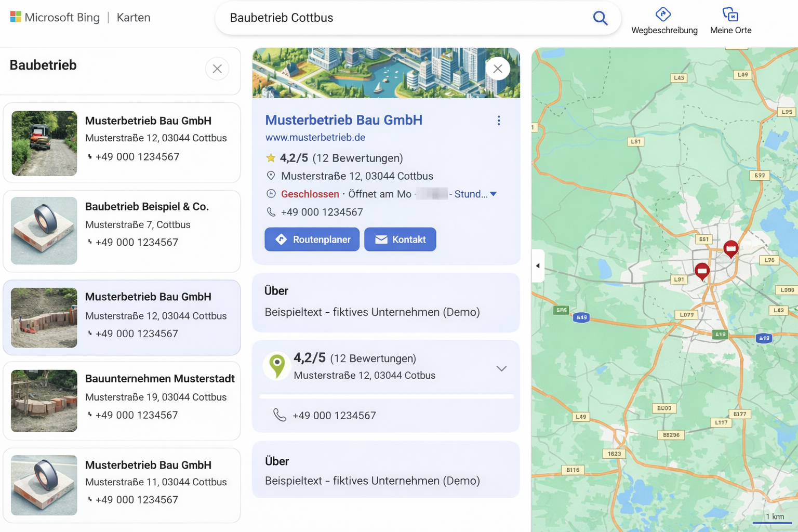
Task: Click the Microsoft Bing logo
Action: coord(55,18)
